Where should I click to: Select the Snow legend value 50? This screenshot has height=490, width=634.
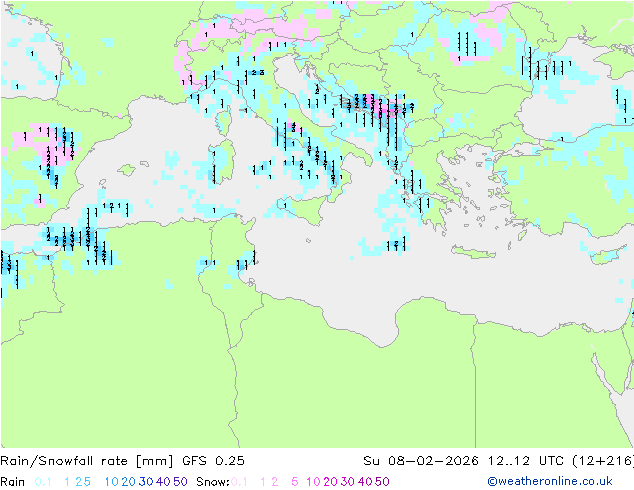click(x=382, y=482)
